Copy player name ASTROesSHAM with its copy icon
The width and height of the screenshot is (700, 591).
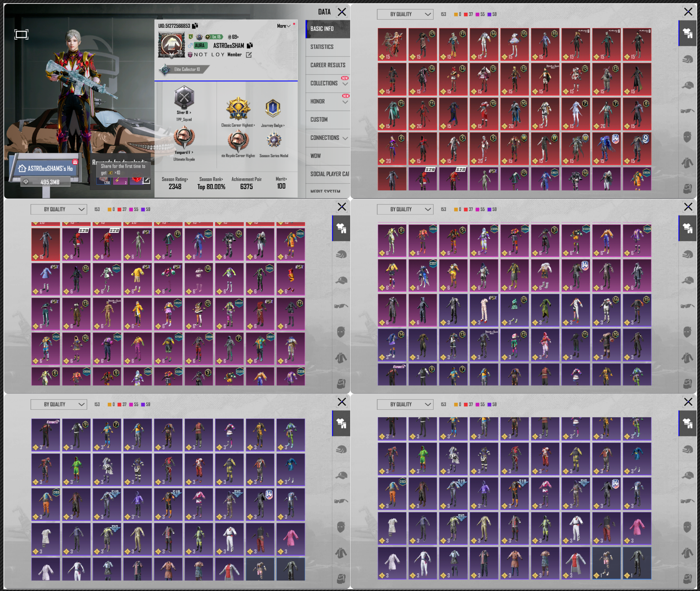250,45
